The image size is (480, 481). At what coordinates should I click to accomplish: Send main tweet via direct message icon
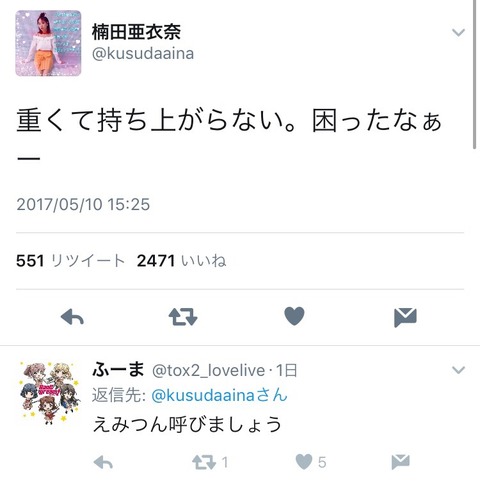click(405, 317)
